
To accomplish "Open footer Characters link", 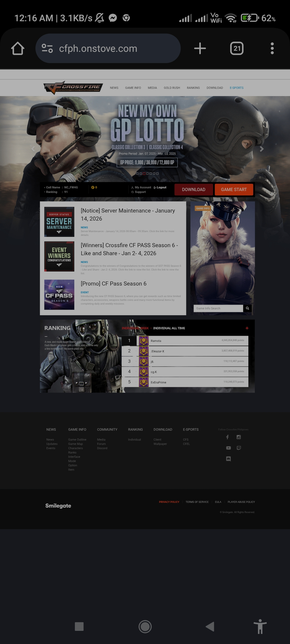I will (75, 448).
